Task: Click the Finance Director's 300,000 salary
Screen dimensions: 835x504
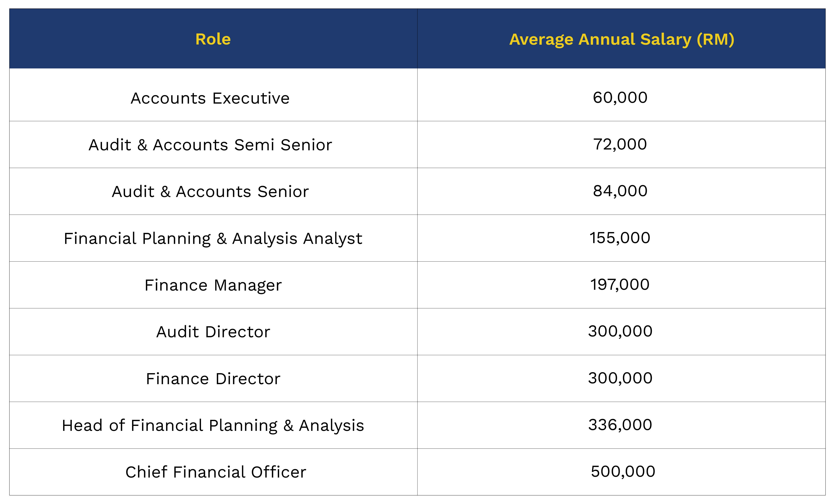Action: point(620,378)
